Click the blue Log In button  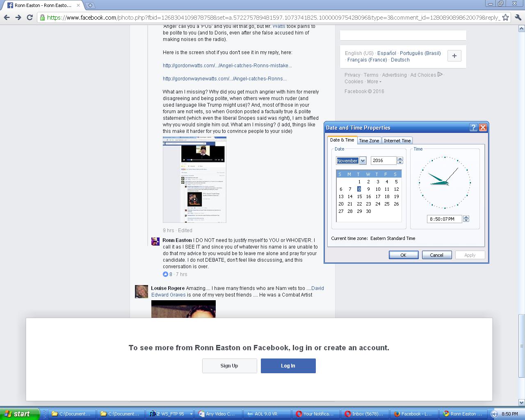pyautogui.click(x=288, y=366)
